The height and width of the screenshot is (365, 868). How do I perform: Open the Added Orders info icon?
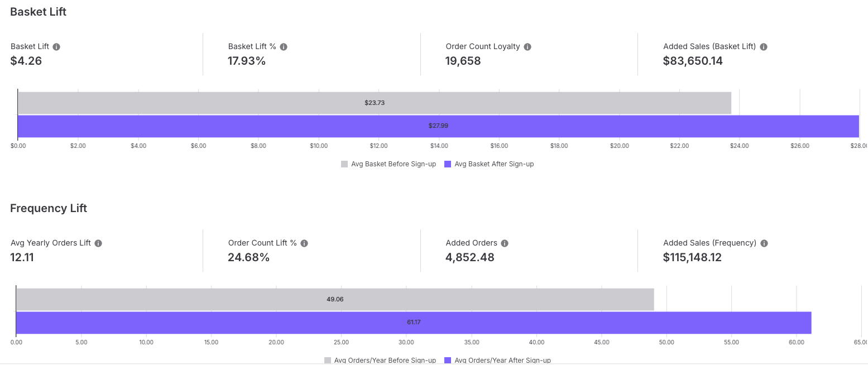pyautogui.click(x=505, y=243)
